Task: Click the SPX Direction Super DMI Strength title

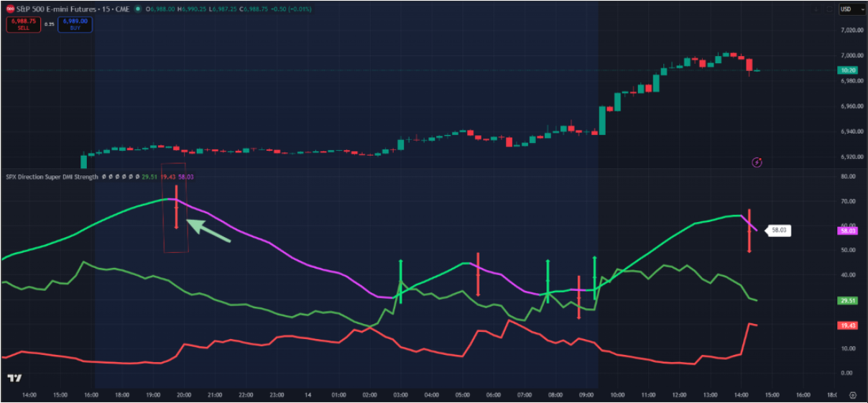Action: pos(52,176)
